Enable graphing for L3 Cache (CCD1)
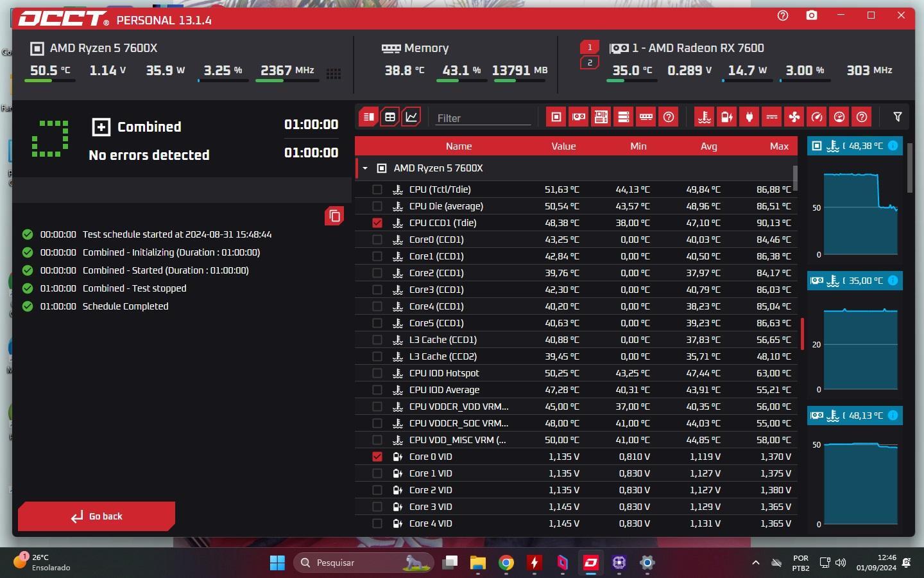The width and height of the screenshot is (924, 578). click(x=377, y=340)
